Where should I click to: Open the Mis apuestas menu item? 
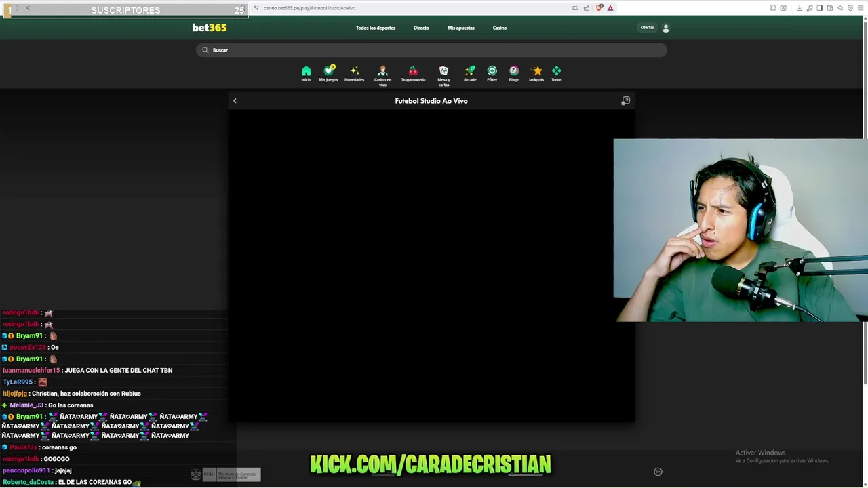(461, 28)
